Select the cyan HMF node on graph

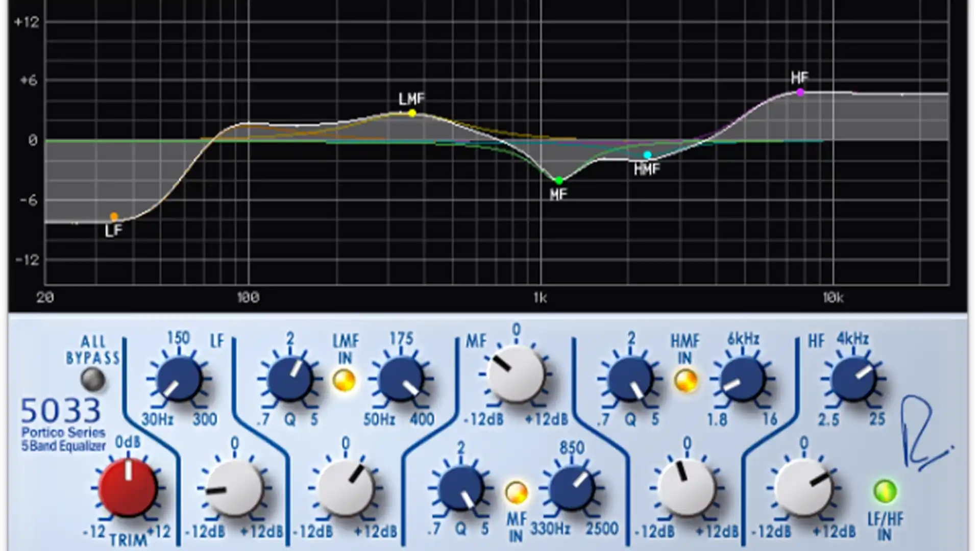pyautogui.click(x=647, y=155)
